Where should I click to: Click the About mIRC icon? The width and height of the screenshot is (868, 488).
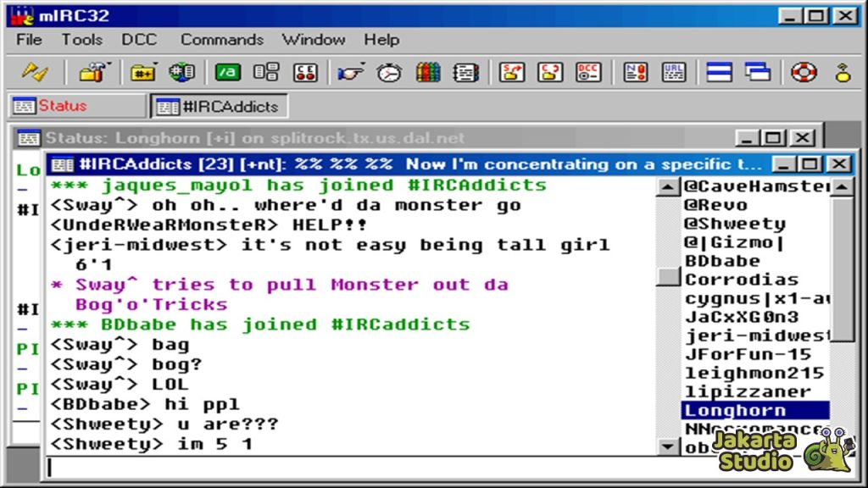pyautogui.click(x=843, y=72)
